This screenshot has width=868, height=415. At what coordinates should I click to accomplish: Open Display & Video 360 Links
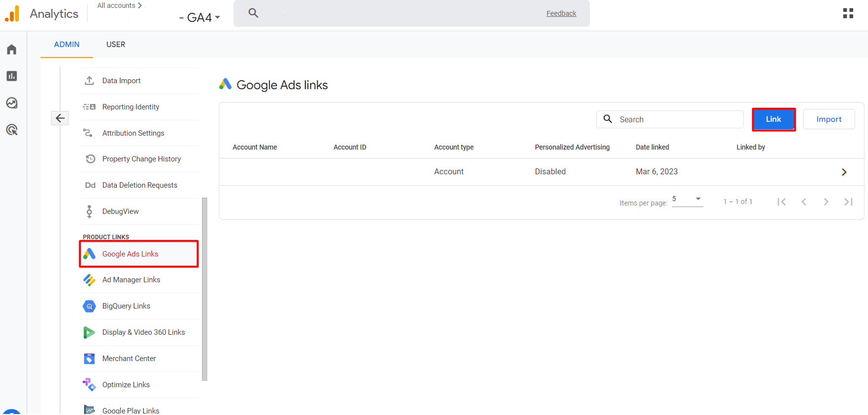(144, 332)
